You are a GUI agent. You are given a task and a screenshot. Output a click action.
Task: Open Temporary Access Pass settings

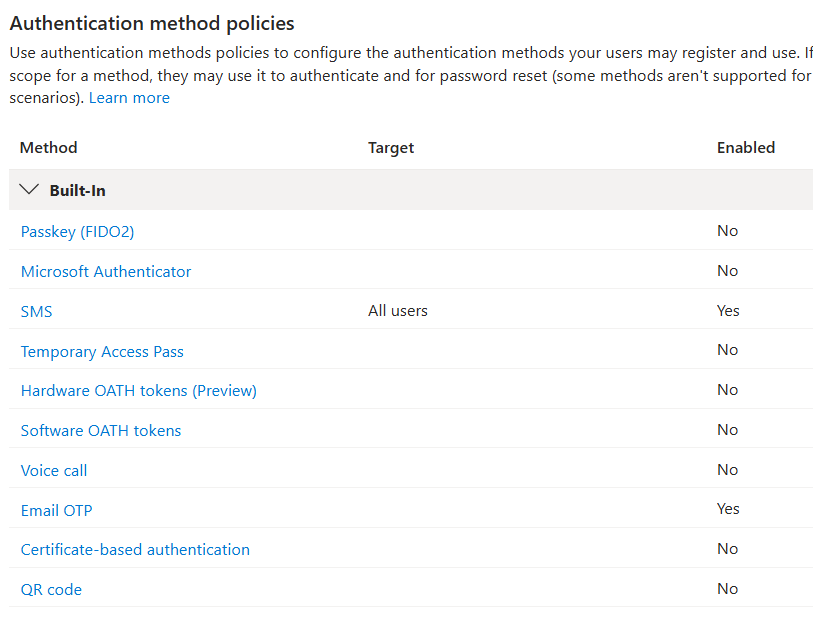tap(102, 351)
